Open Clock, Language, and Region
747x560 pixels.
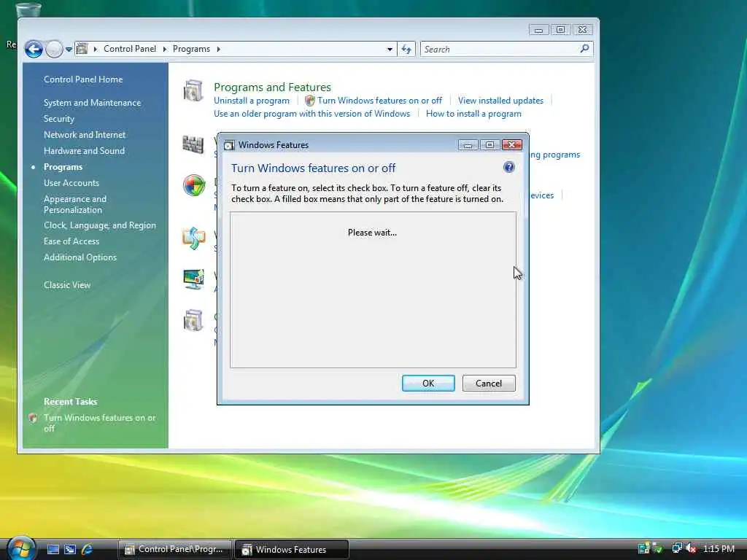click(x=99, y=225)
